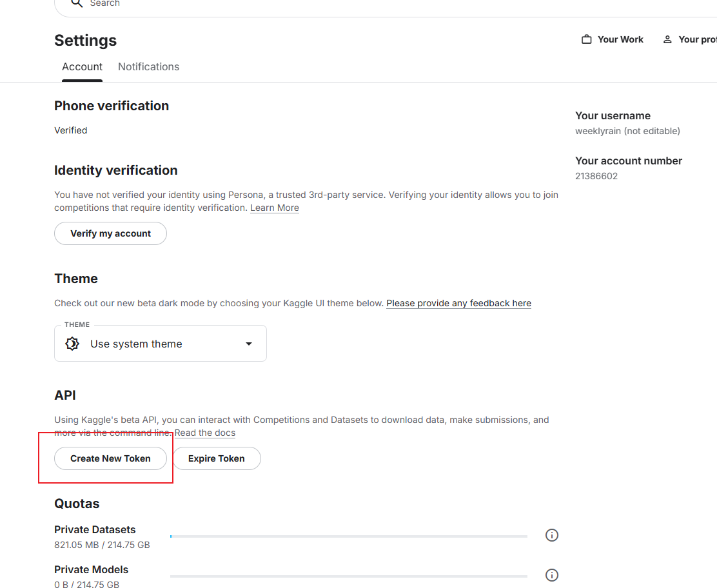Click the Verified status text
The width and height of the screenshot is (717, 588).
coord(70,130)
